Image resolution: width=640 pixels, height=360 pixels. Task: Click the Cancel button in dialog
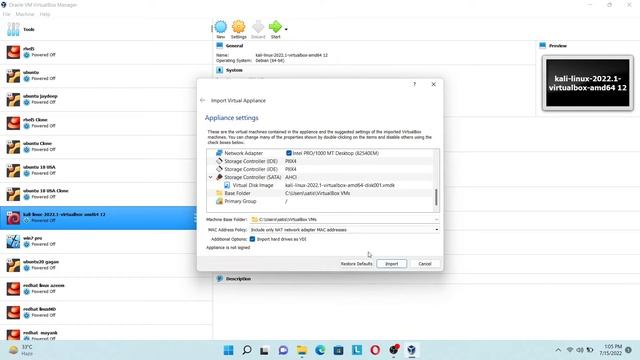pyautogui.click(x=424, y=264)
